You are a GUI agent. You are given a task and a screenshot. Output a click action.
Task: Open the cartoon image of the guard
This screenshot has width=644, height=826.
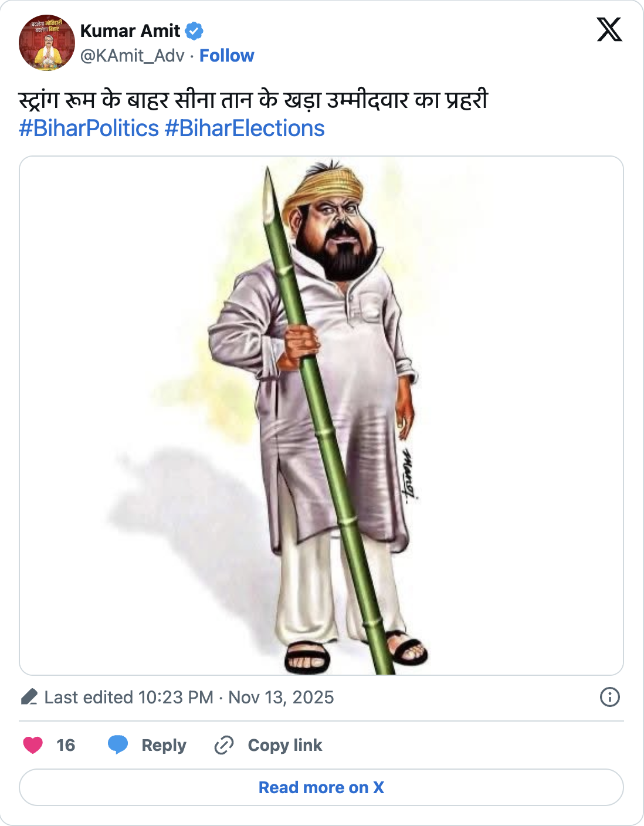coord(322,415)
